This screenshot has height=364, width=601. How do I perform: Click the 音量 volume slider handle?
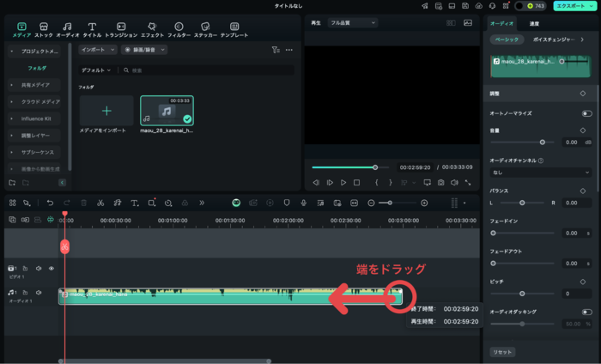(542, 142)
